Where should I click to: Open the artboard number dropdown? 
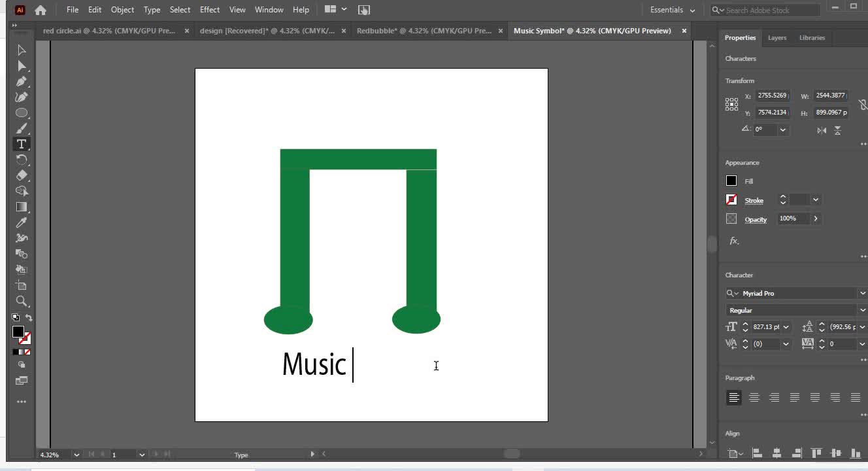(x=142, y=455)
